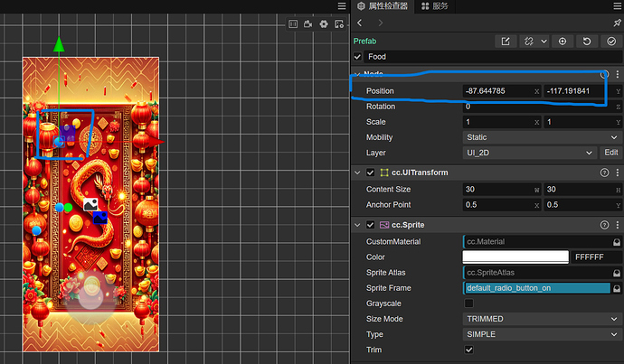Unlink the node from prefab
The width and height of the screenshot is (624, 364).
pyautogui.click(x=529, y=42)
